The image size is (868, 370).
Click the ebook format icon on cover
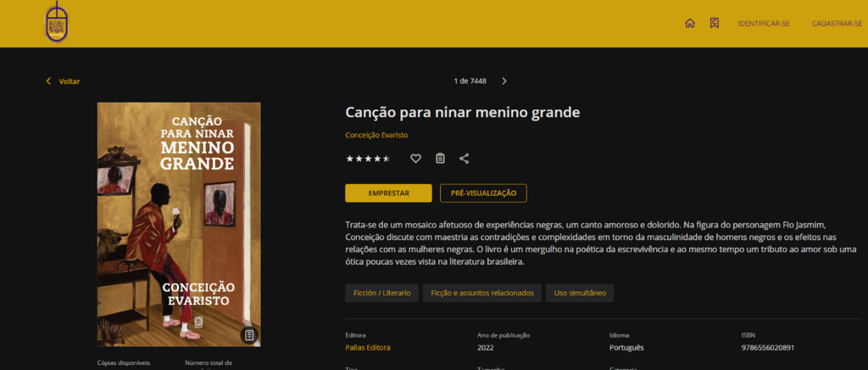249,335
